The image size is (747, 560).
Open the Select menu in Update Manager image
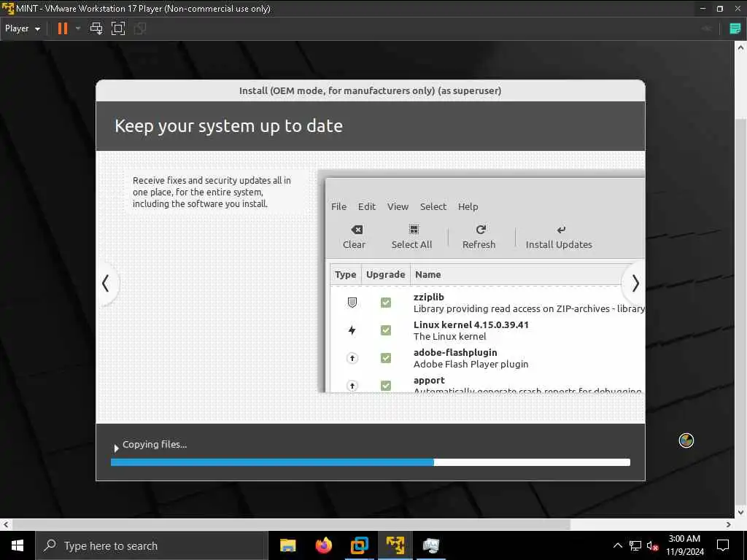(x=433, y=206)
